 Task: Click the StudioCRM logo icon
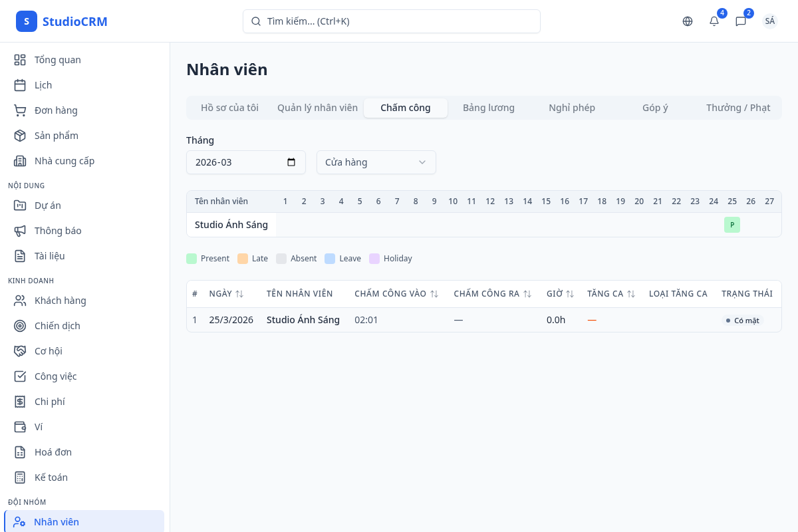click(27, 21)
